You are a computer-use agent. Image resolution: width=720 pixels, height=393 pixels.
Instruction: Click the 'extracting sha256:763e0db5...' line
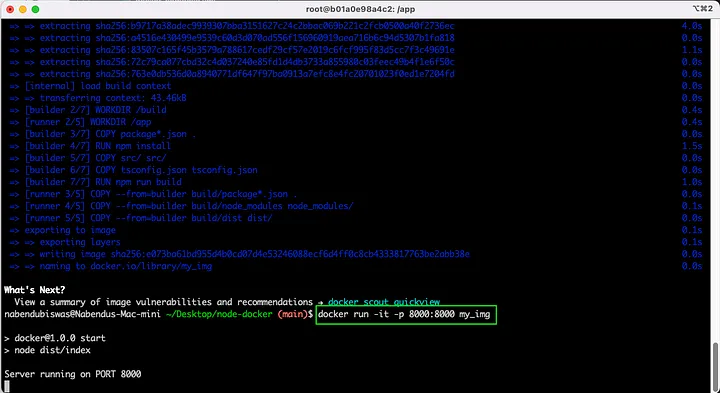232,74
